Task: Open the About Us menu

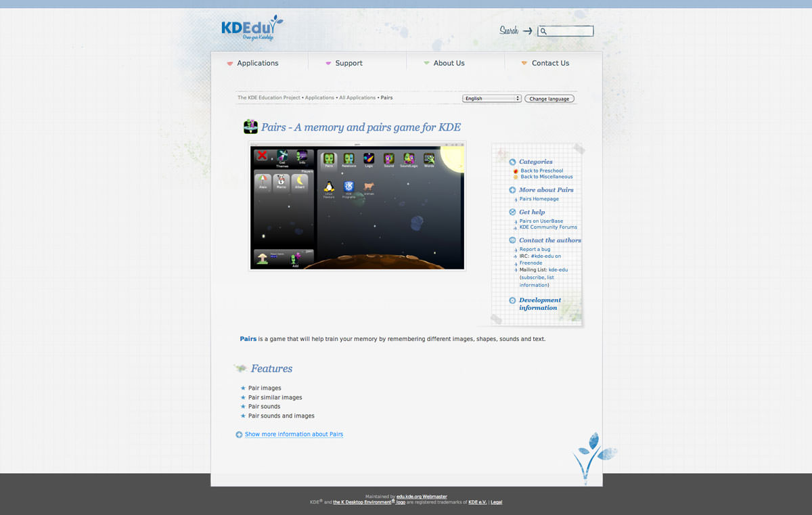Action: coord(449,63)
